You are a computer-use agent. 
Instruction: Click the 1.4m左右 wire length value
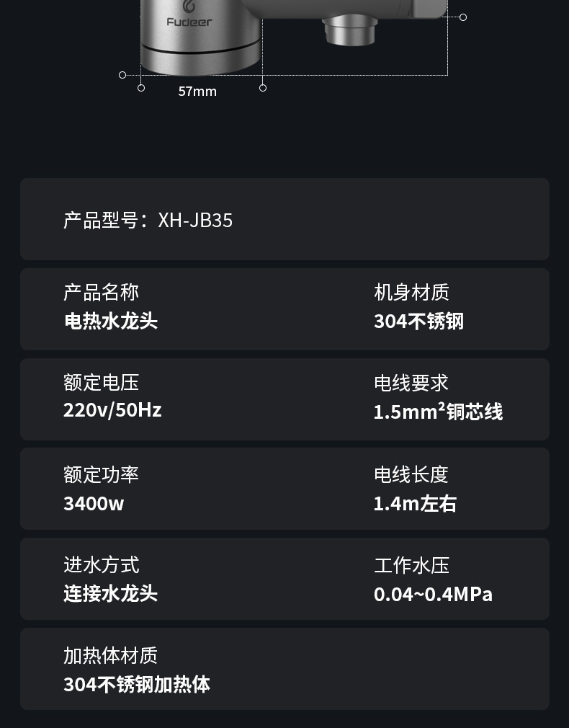[415, 503]
